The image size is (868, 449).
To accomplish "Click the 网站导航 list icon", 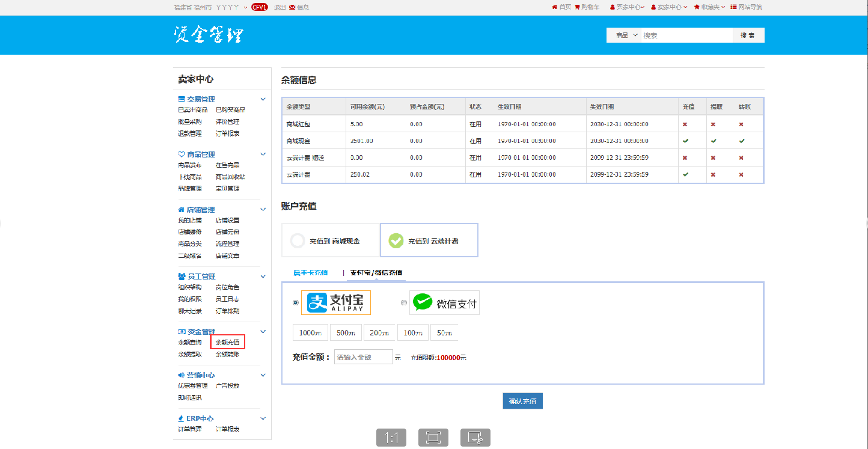I will 733,7.
